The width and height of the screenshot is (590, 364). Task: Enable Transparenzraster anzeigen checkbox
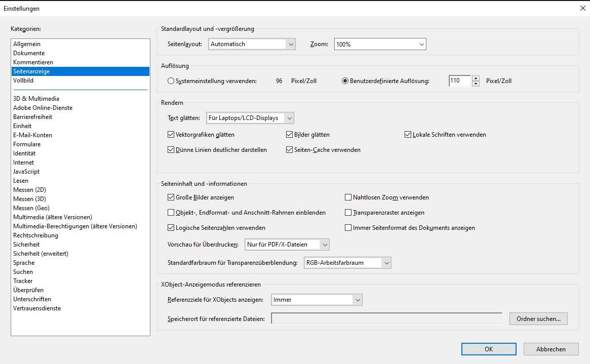click(x=348, y=212)
